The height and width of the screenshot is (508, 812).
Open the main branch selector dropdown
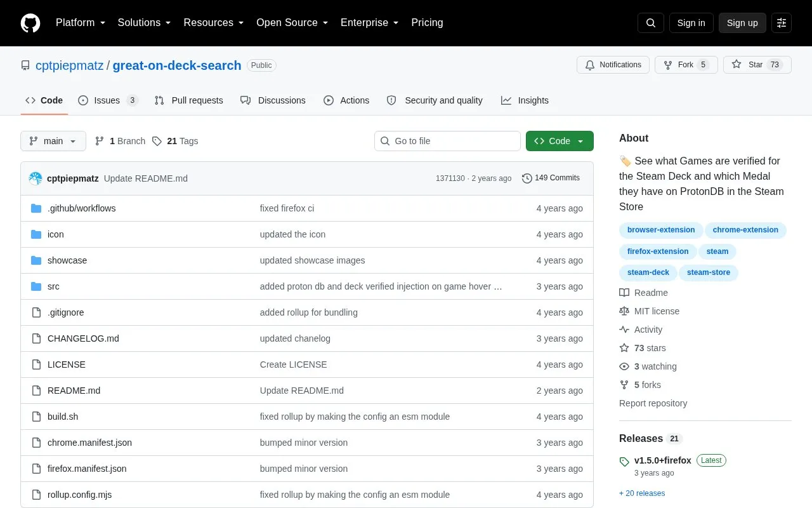53,141
